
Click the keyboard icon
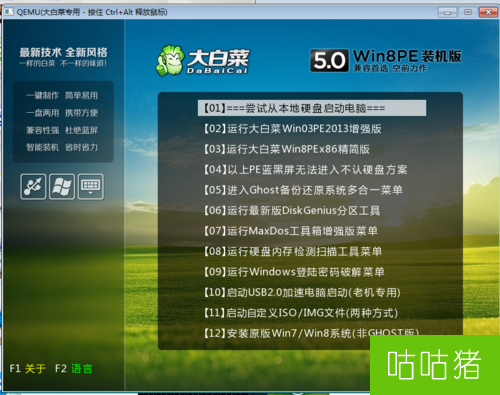click(91, 187)
